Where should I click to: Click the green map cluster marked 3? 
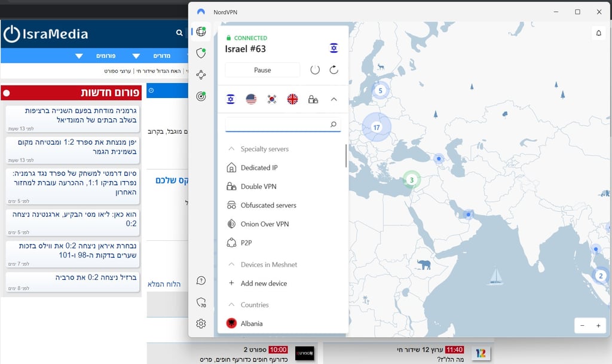[411, 180]
